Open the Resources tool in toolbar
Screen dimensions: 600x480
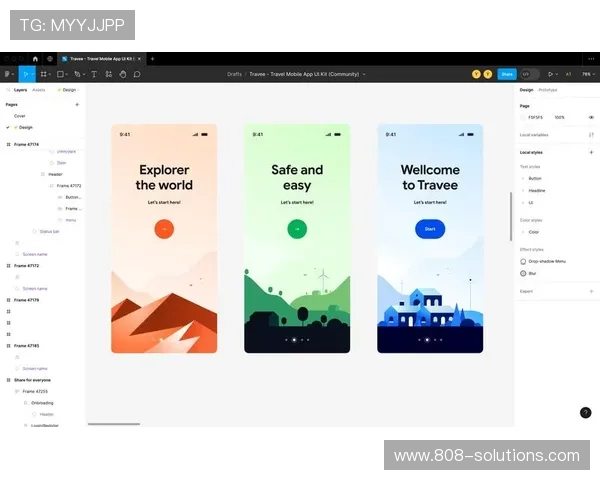pyautogui.click(x=109, y=74)
